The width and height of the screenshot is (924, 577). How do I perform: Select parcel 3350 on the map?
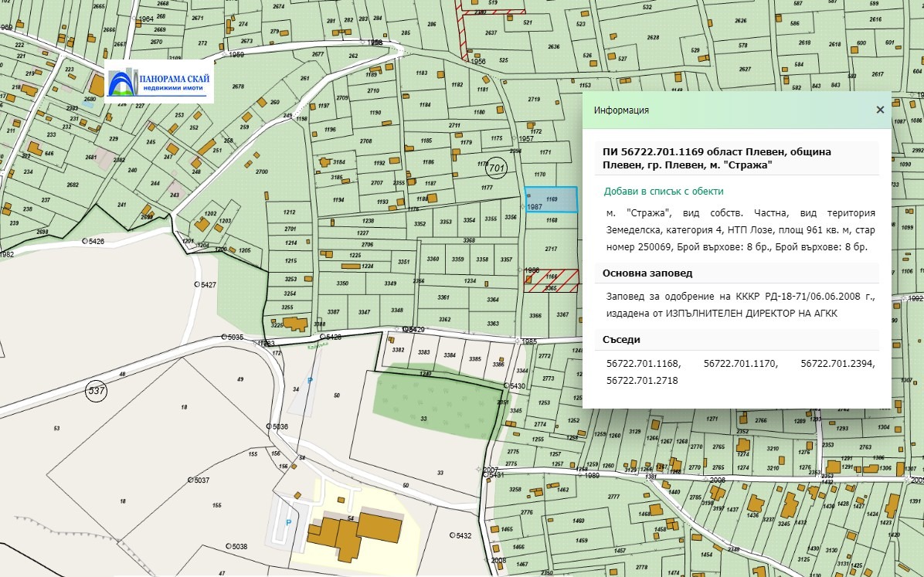pyautogui.click(x=342, y=284)
